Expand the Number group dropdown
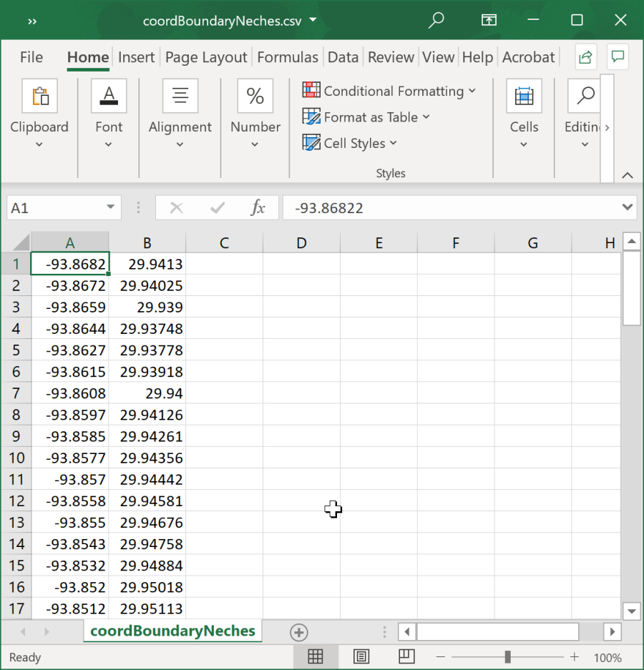644x670 pixels. pos(255,144)
